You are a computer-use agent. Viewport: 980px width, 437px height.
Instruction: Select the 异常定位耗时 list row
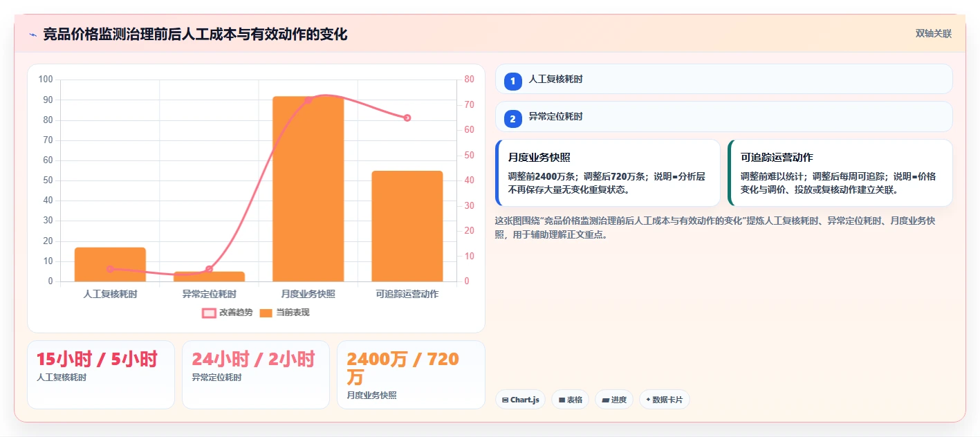[723, 116]
